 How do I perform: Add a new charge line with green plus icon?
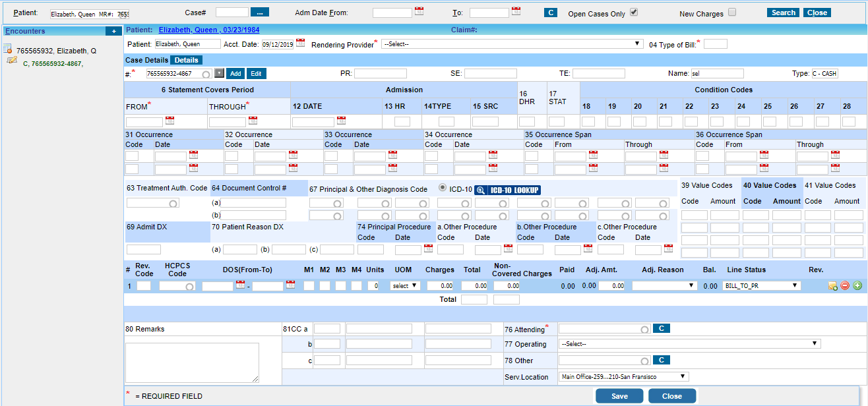click(x=857, y=285)
